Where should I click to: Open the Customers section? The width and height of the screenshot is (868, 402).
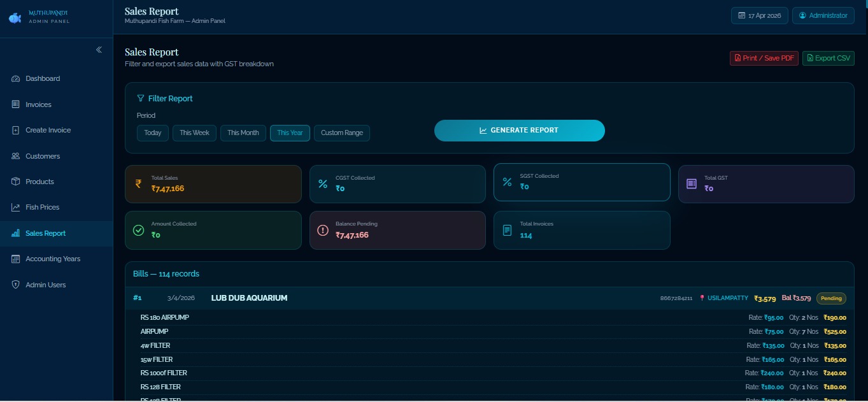click(x=42, y=155)
